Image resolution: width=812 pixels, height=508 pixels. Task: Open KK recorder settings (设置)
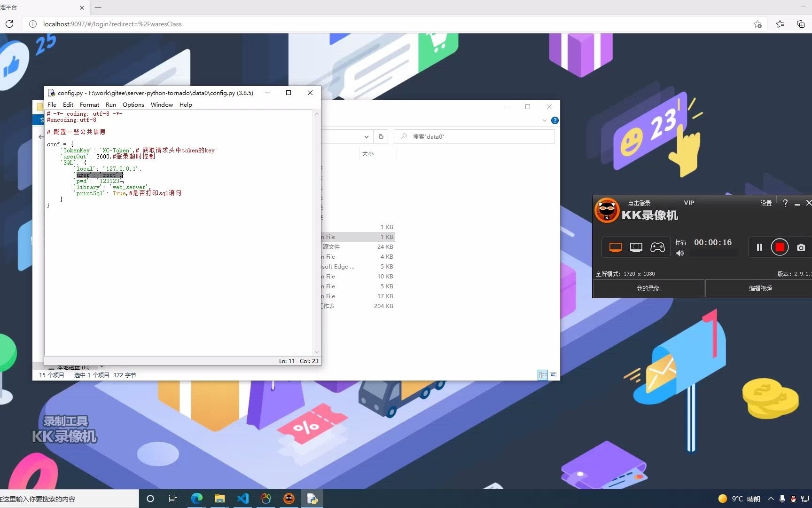766,203
